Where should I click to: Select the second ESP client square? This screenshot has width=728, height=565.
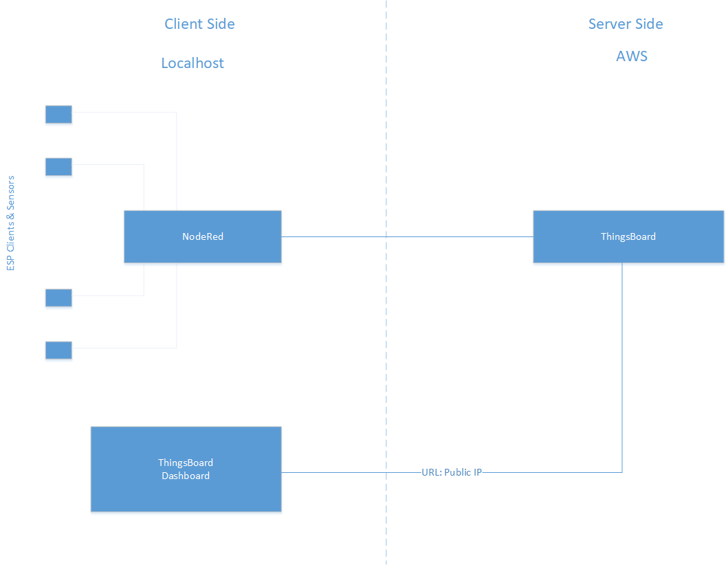click(x=58, y=166)
